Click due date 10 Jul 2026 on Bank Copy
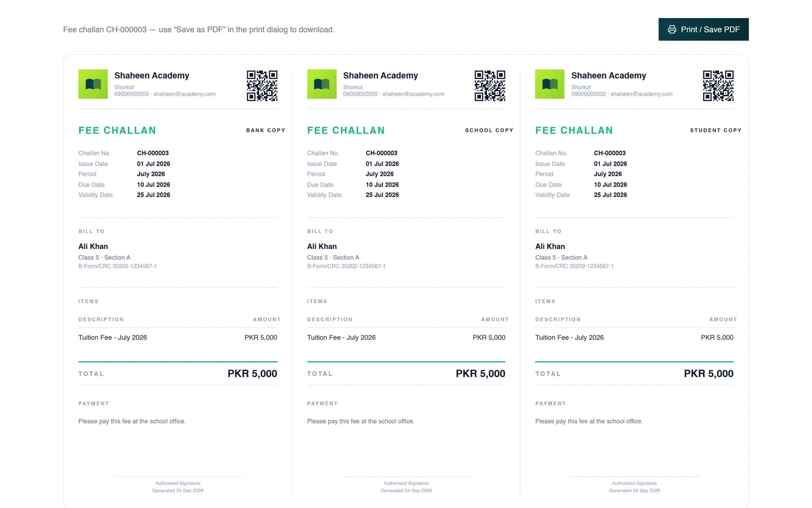The height and width of the screenshot is (508, 812). click(153, 185)
